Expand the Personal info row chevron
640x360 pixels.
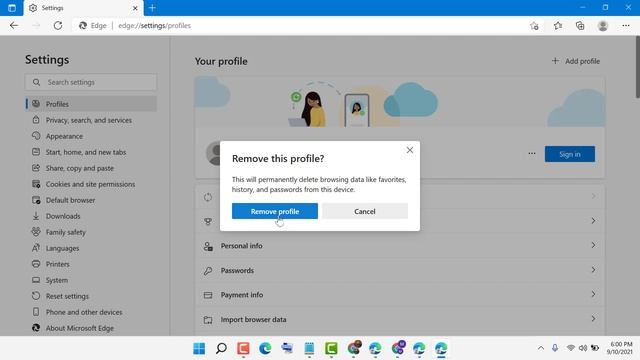tap(593, 245)
